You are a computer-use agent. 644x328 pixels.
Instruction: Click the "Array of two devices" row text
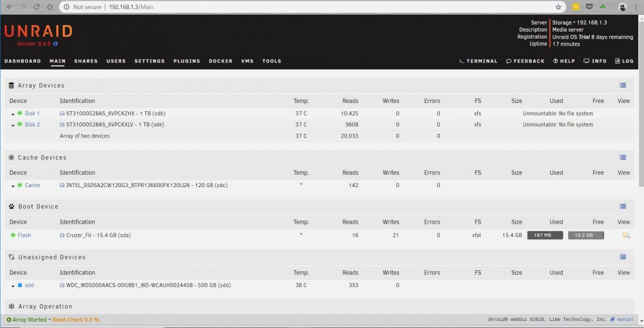84,136
